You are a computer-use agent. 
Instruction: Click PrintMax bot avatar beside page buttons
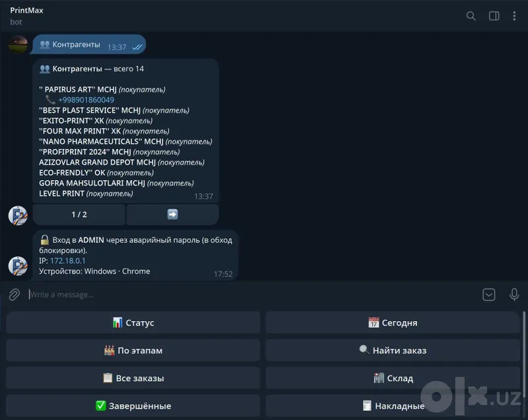click(18, 215)
